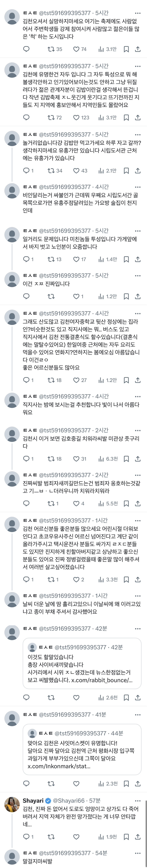Open more options on the '이건 ㅈㅉ 진짜입니다' tweet
147x868 pixels.
138,276
